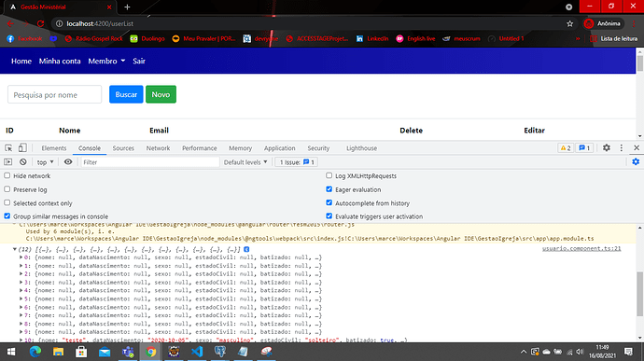Click the console Filter input
This screenshot has width=644, height=361.
coord(150,162)
